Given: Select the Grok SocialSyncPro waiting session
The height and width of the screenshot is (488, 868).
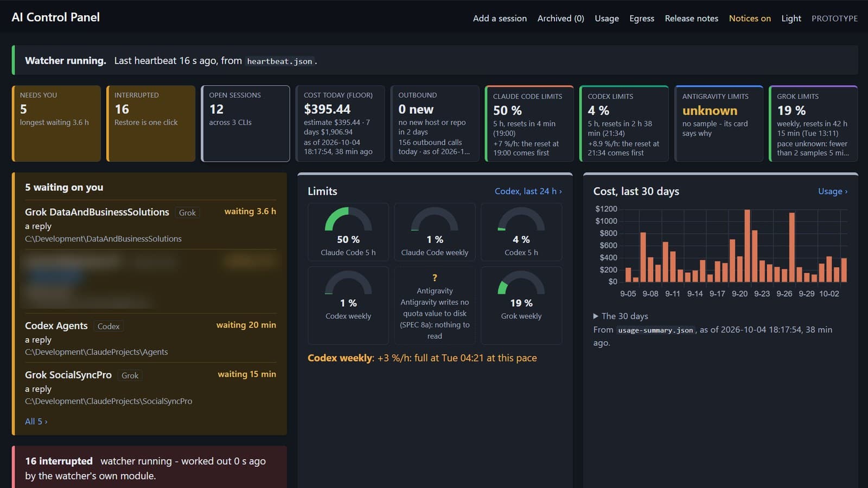Looking at the screenshot, I should point(150,387).
